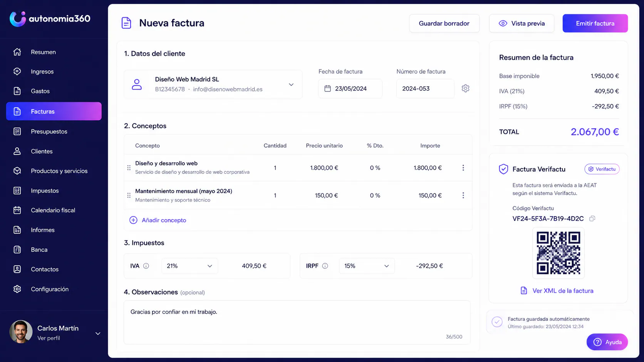The width and height of the screenshot is (644, 362).
Task: Click the Observaciones text area
Action: pos(297,322)
